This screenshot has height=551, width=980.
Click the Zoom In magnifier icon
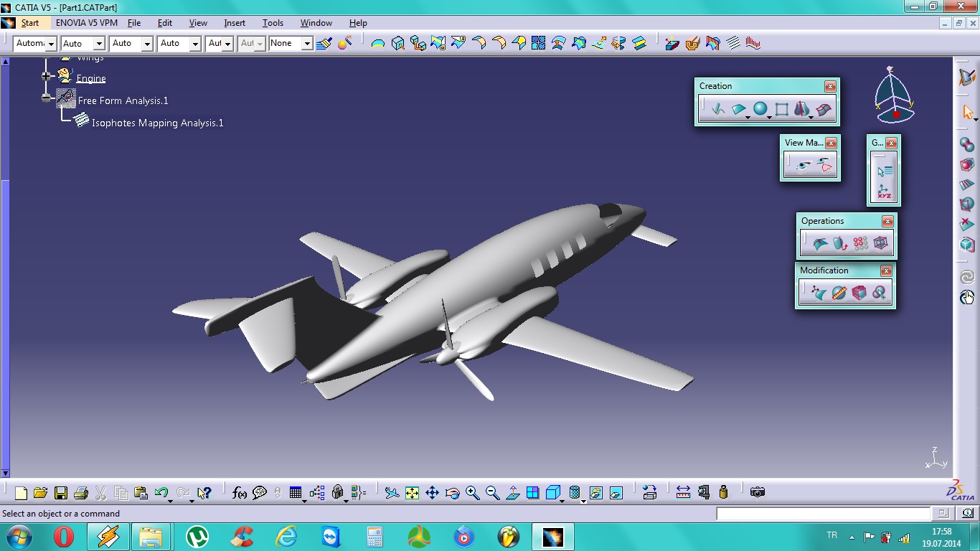coord(472,493)
